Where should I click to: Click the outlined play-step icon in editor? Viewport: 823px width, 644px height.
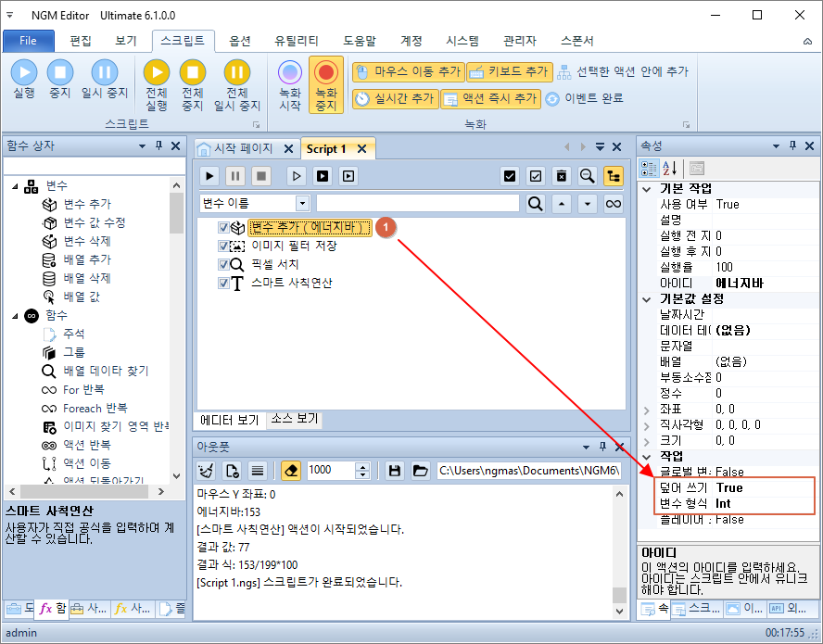point(297,176)
